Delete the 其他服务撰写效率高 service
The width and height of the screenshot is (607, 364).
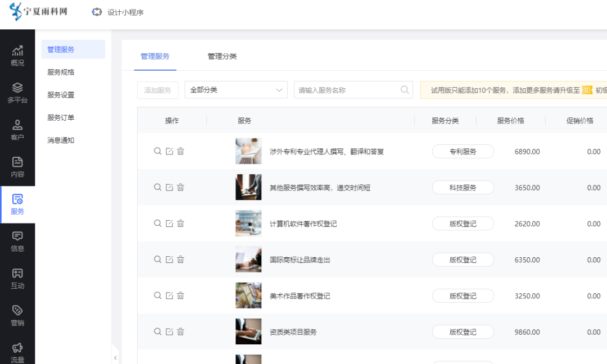180,187
